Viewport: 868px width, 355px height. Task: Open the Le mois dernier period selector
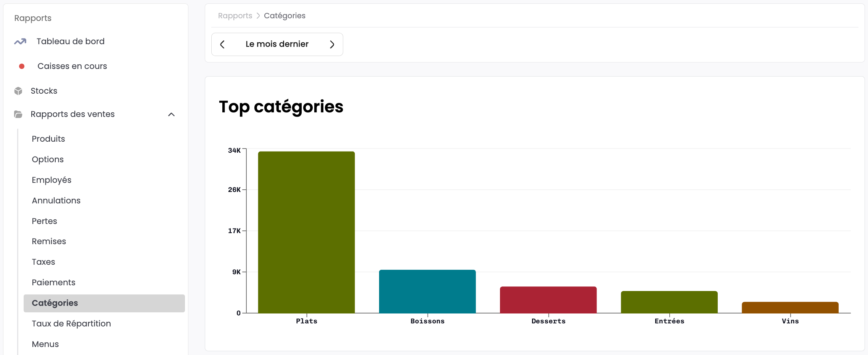pyautogui.click(x=277, y=44)
